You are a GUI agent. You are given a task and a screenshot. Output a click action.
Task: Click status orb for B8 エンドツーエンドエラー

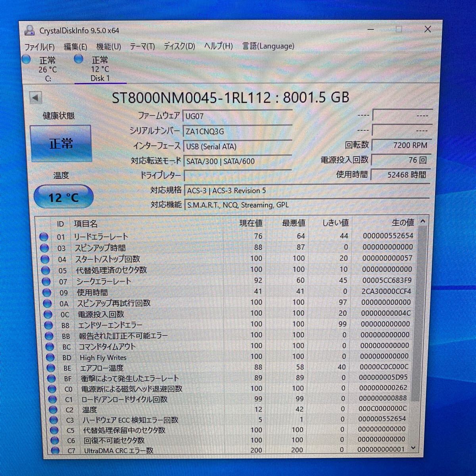pos(49,325)
